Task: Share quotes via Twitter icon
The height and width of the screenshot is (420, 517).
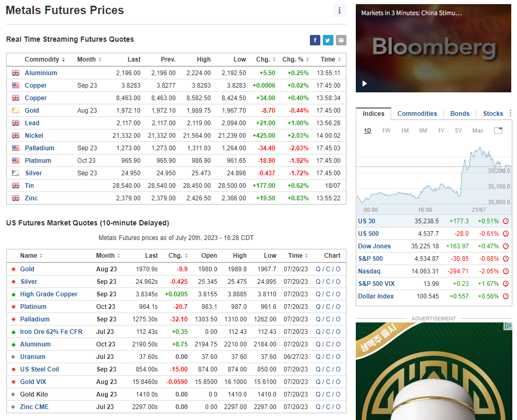Action: click(x=328, y=40)
